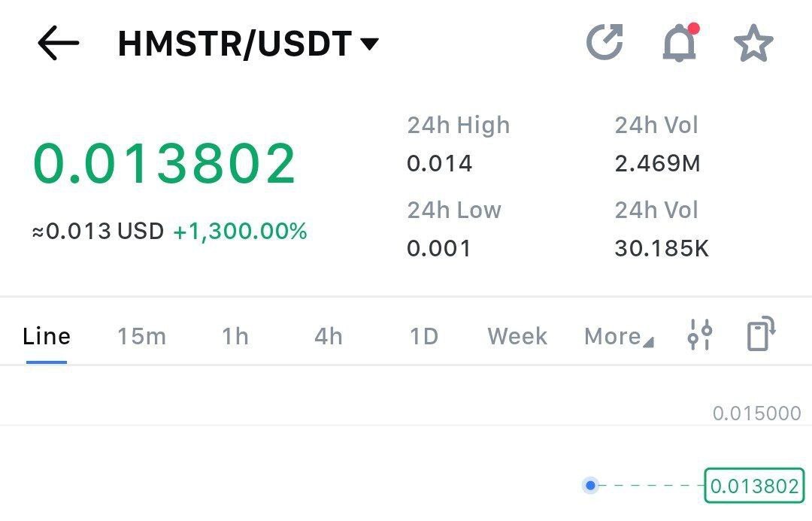This screenshot has height=521, width=812.
Task: Open price alerts bell icon
Action: (679, 44)
